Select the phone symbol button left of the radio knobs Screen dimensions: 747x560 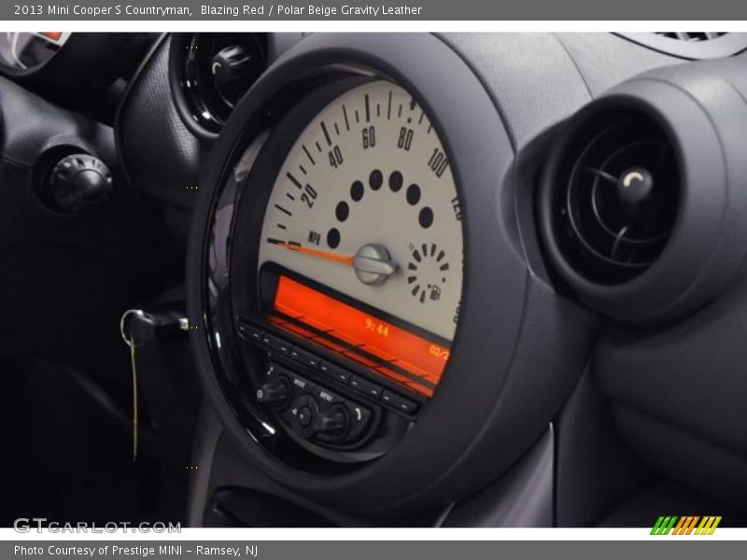tap(271, 370)
